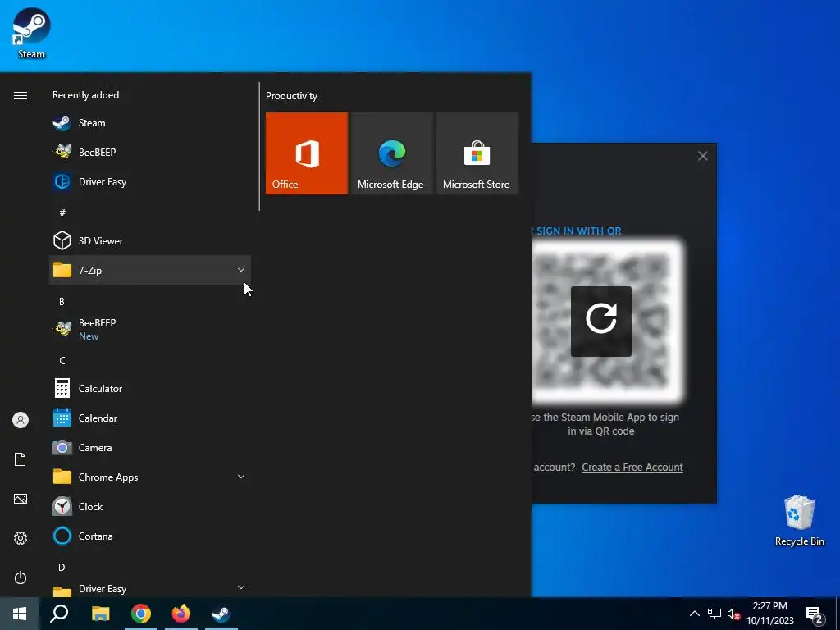Click the # letter group header
The width and height of the screenshot is (840, 630).
[62, 212]
